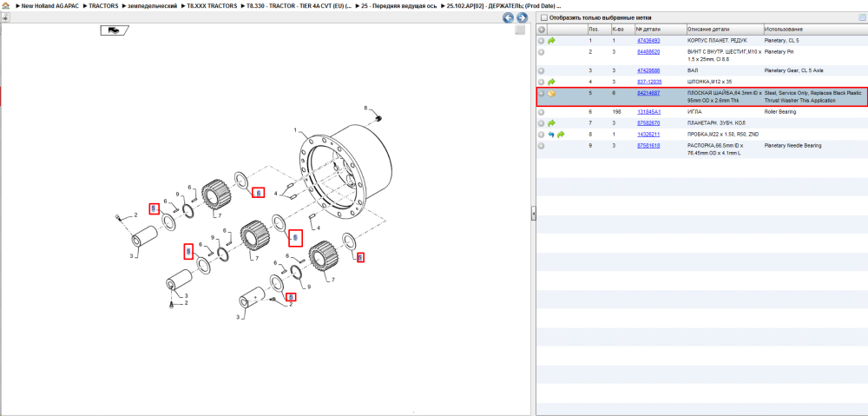Select the 'КОРПУС ПЛАНЕТ. РЕДУК' description
The width and height of the screenshot is (868, 416).
pos(717,41)
